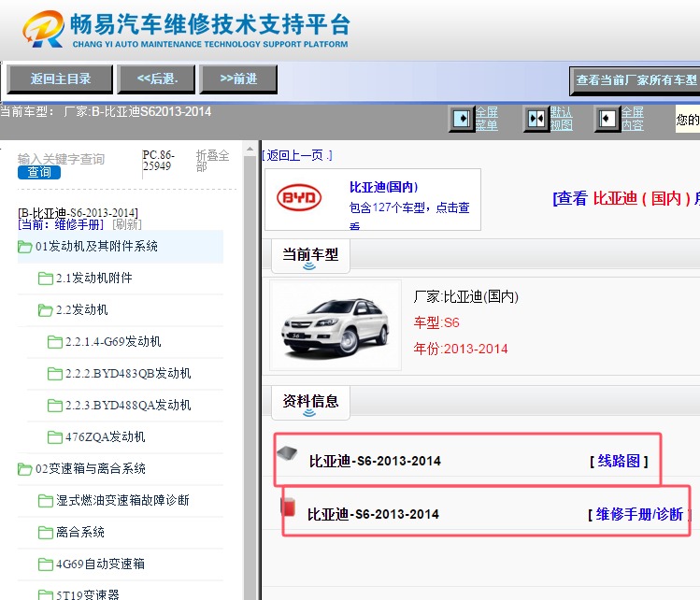The height and width of the screenshot is (600, 700).
Task: Go back with the <<后退 button
Action: (x=156, y=79)
